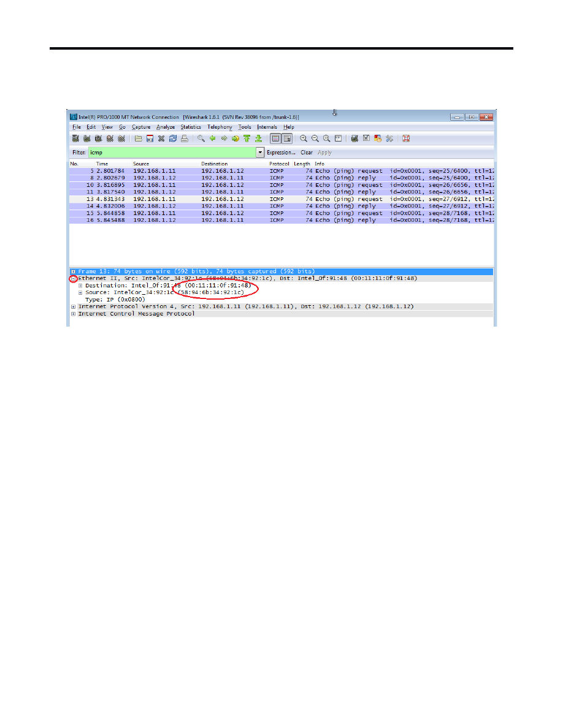Screen dimensions: 563x728
Task: Collapse the Ethernet II tree node
Action: click(x=74, y=279)
